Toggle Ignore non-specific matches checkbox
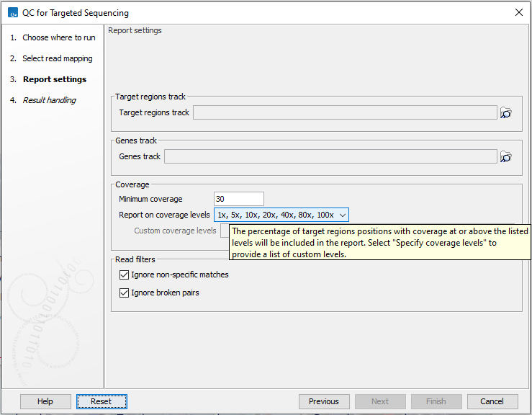 point(123,275)
